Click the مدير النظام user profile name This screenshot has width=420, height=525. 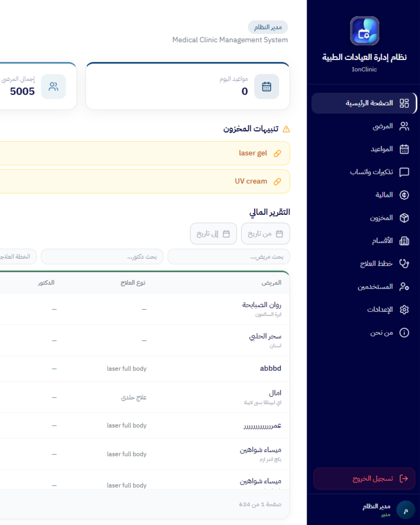click(376, 506)
